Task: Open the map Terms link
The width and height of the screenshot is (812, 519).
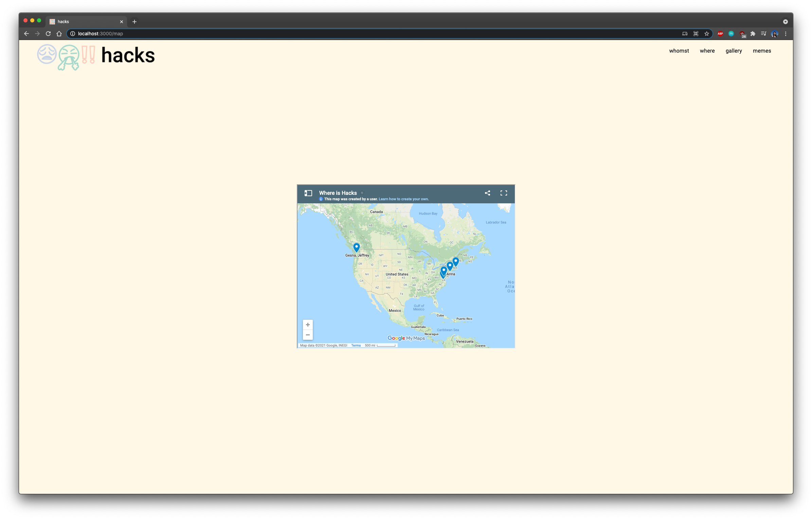Action: (x=356, y=346)
